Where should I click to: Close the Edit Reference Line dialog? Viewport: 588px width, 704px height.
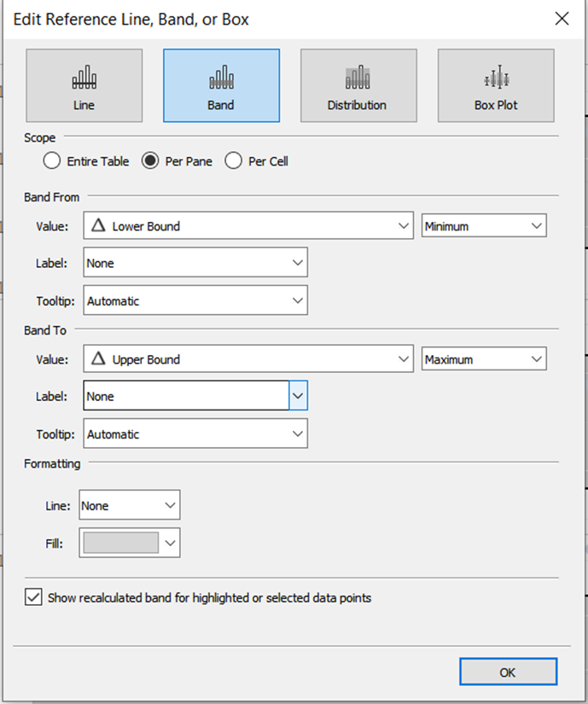coord(562,18)
